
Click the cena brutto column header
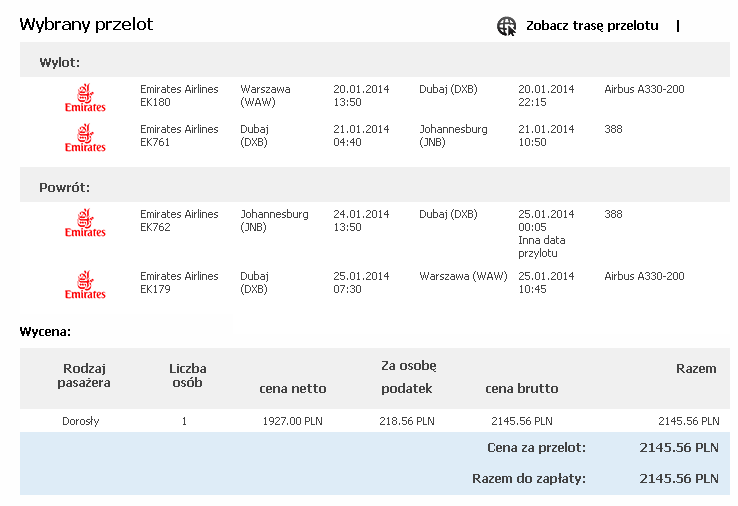point(521,388)
